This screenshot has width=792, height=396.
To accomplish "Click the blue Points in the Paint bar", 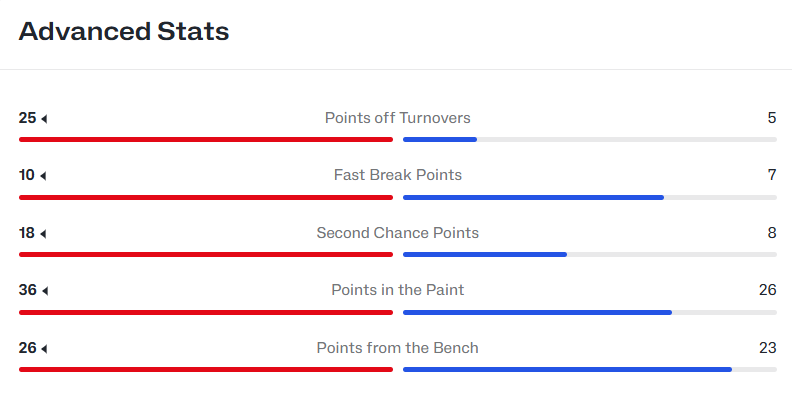I will pos(537,313).
